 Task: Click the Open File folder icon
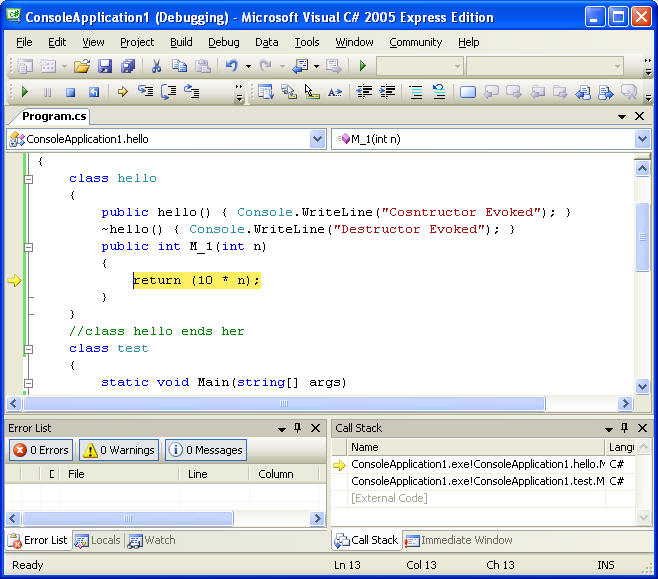[x=81, y=66]
